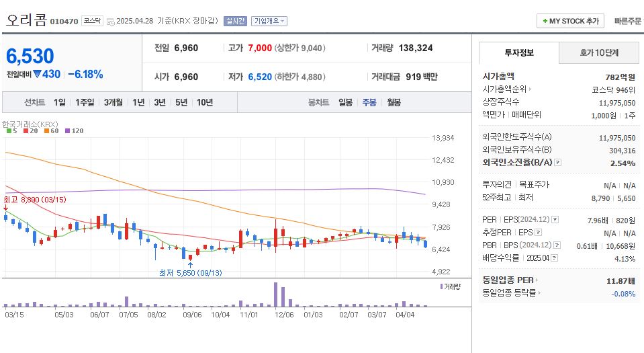This screenshot has width=644, height=353.
Task: Click the 04/04 date label on the chart axis
Action: (x=405, y=315)
